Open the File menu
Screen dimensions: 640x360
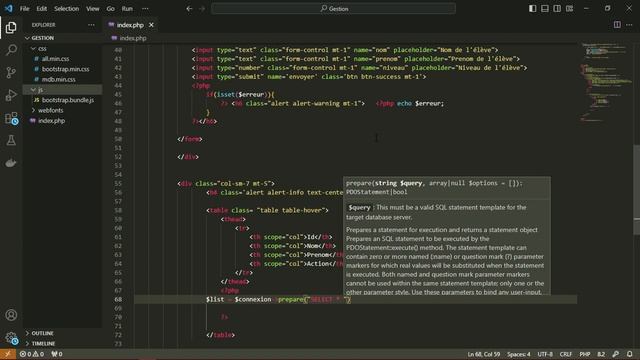(24, 8)
